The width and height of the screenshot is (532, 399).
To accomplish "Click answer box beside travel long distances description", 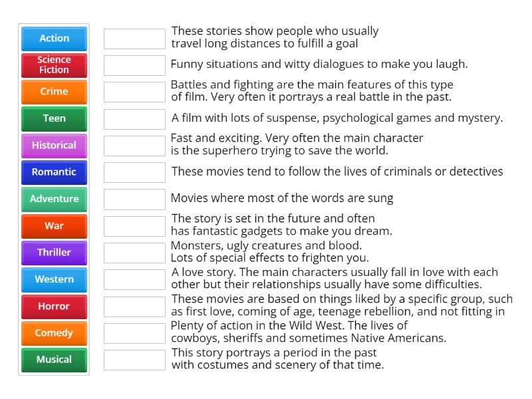I will pos(134,39).
